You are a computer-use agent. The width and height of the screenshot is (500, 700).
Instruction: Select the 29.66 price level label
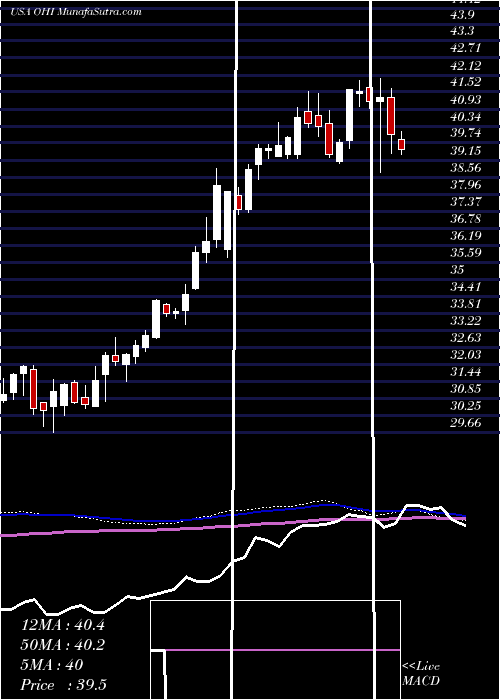467,423
